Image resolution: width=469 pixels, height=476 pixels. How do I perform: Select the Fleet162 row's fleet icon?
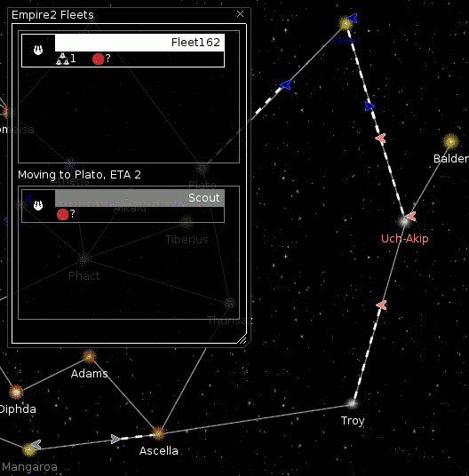click(38, 50)
